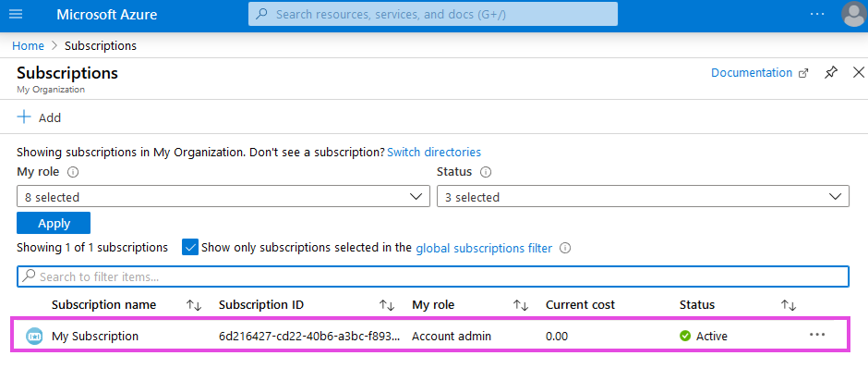Expand the Status dropdown

pyautogui.click(x=643, y=197)
